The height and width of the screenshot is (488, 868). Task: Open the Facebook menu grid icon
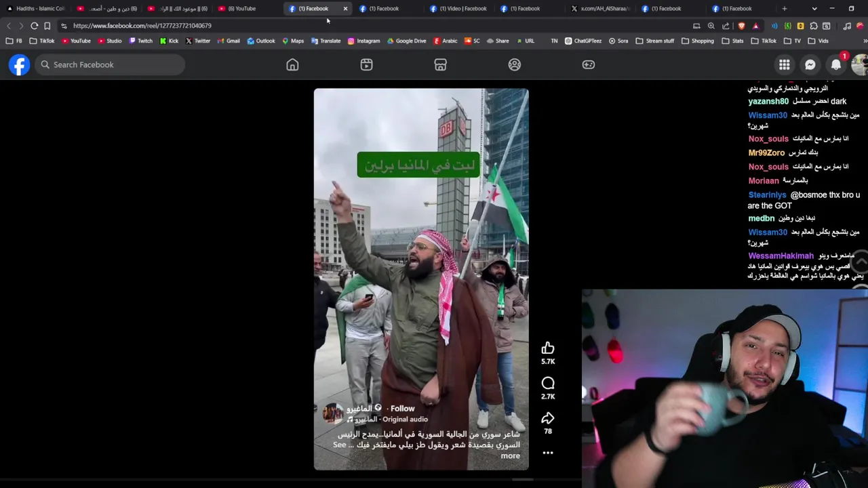(x=784, y=64)
